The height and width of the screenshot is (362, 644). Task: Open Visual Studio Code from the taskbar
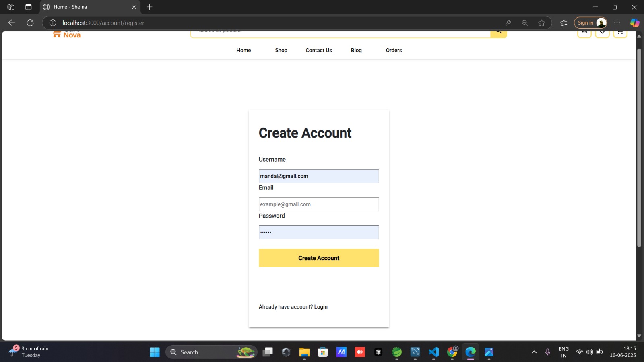(433, 352)
